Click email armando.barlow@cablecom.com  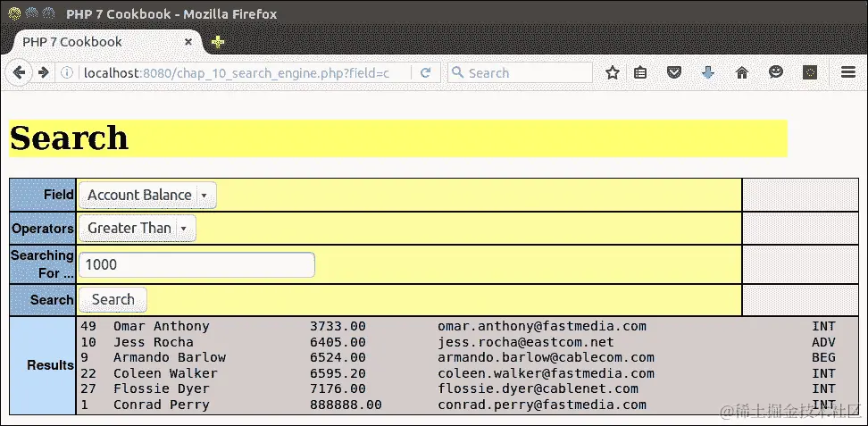click(546, 357)
